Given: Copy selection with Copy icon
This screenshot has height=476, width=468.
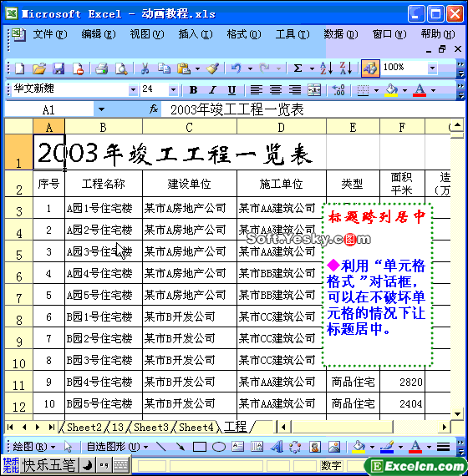Looking at the screenshot, I should coord(164,68).
